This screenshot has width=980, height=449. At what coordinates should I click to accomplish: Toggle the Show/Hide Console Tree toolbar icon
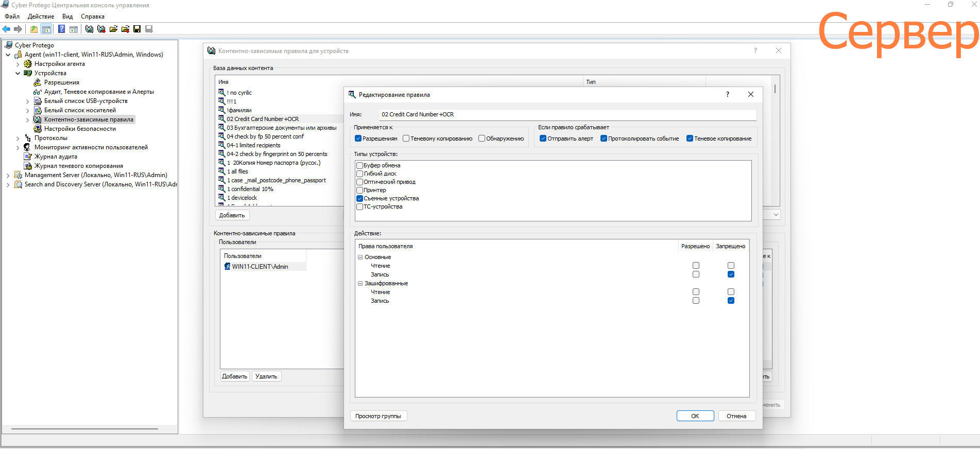tap(46, 29)
